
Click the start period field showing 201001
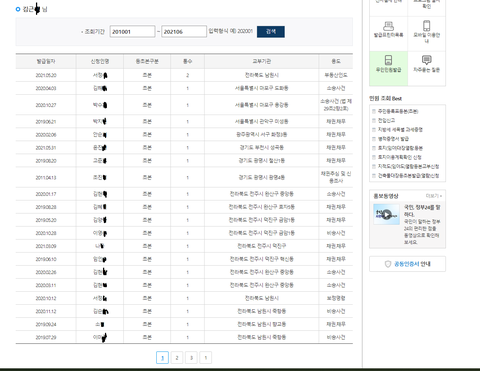point(132,32)
